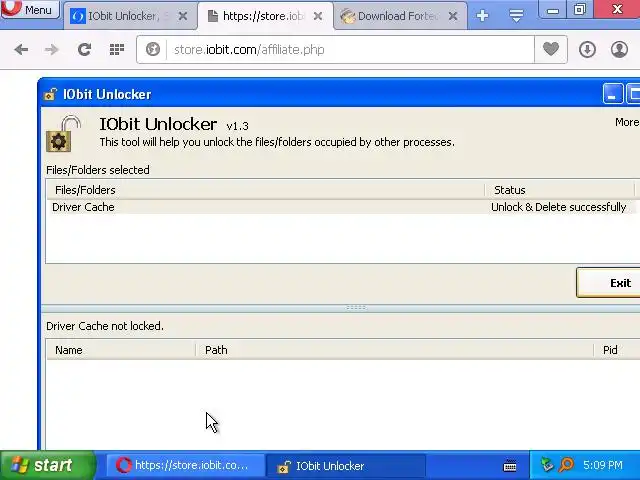The width and height of the screenshot is (640, 480).
Task: Switch to the https://store.iob tab
Action: point(261,16)
